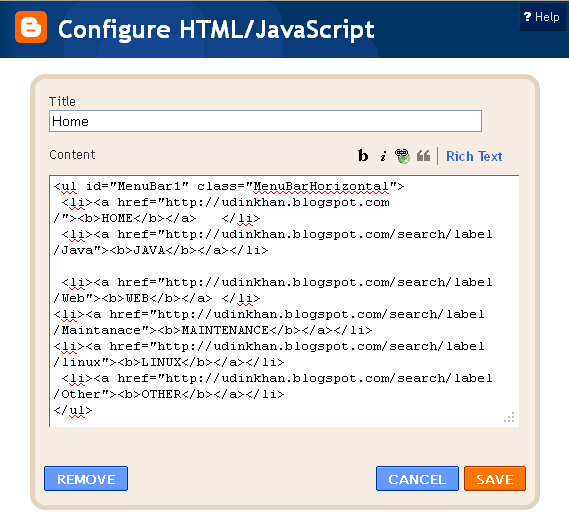Place cursor on the MAINTENANCE text in code
This screenshot has width=569, height=513.
tap(225, 331)
